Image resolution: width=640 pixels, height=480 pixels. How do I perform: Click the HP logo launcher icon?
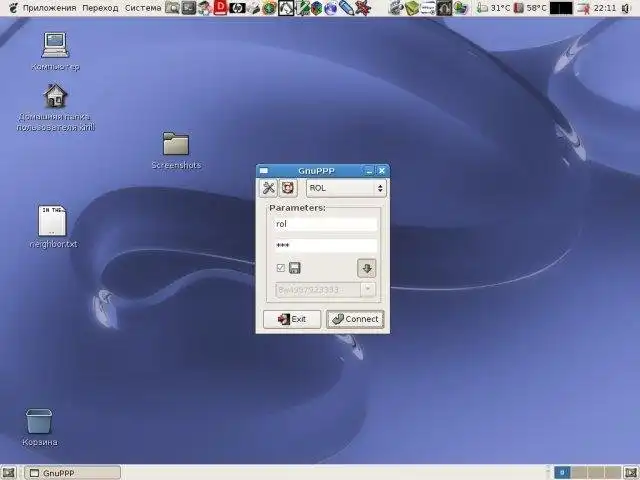tap(237, 8)
